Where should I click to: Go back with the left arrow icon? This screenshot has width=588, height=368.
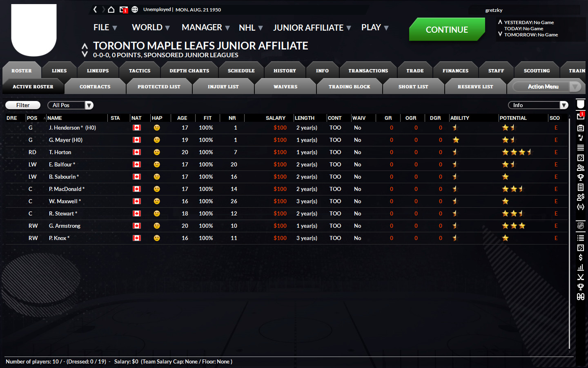(95, 9)
